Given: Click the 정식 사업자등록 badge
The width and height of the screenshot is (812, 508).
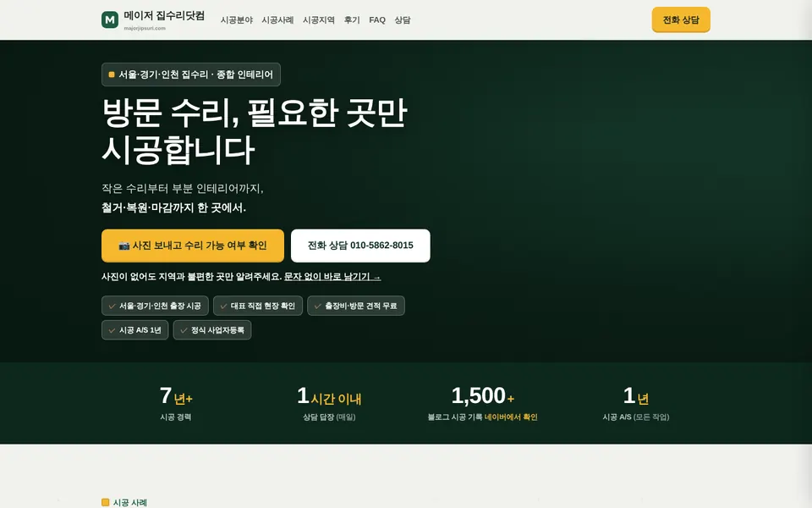Looking at the screenshot, I should [212, 330].
